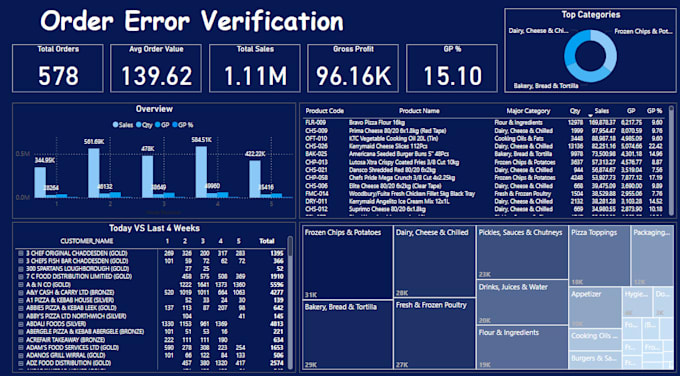The height and width of the screenshot is (376, 680).
Task: Sort by Major Category column header
Action: point(528,111)
